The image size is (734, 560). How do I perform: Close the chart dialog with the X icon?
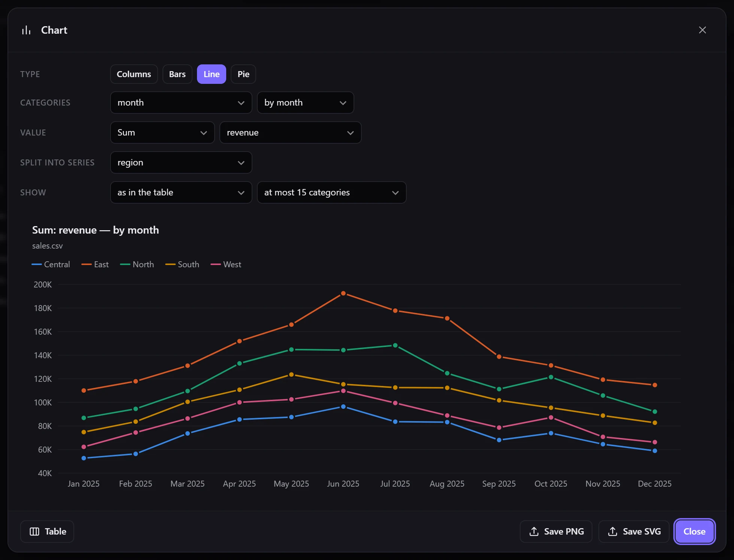[x=702, y=30]
